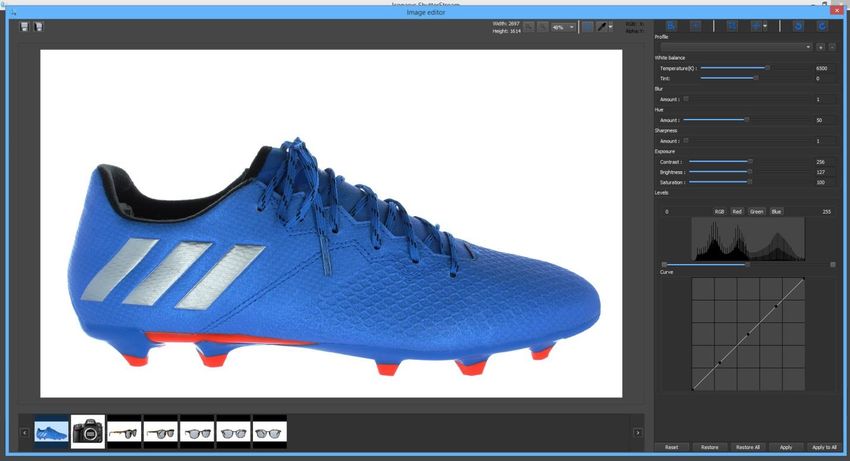Select the last glasses thumbnail in filmstrip
This screenshot has height=461, width=850.
click(269, 432)
